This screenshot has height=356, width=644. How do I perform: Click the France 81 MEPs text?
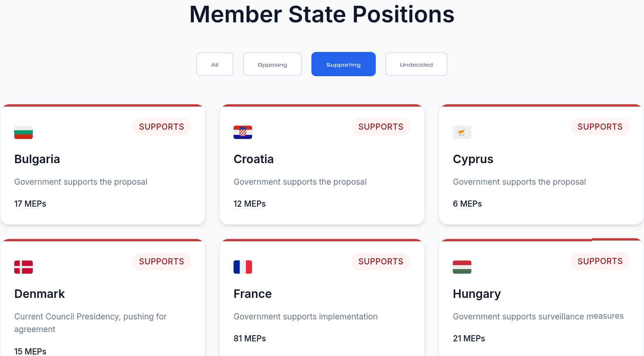(250, 339)
